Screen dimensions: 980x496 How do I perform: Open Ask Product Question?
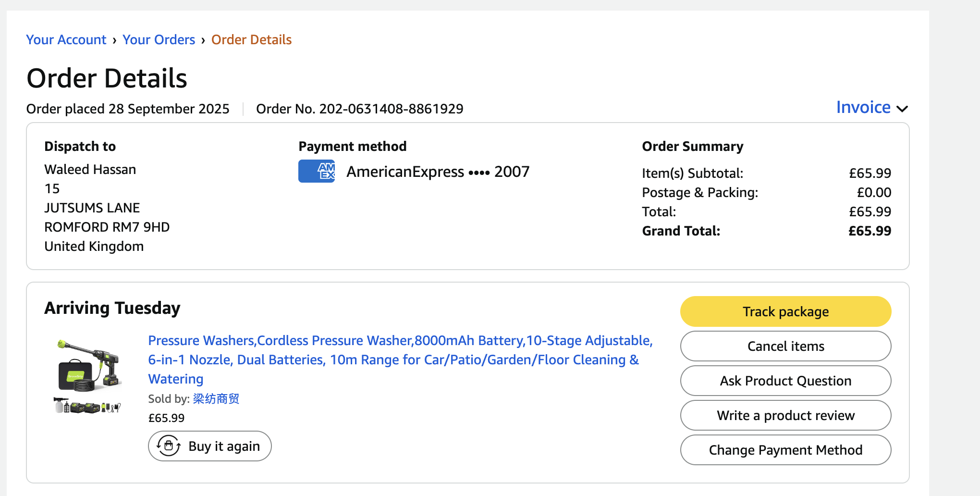coord(785,381)
